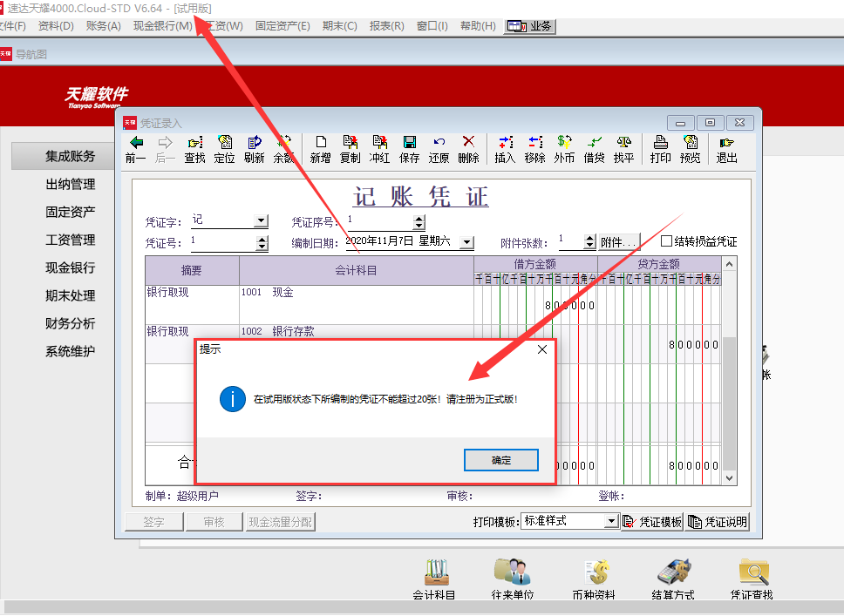Open 凭证查找 shortcut in navigation map

[752, 579]
